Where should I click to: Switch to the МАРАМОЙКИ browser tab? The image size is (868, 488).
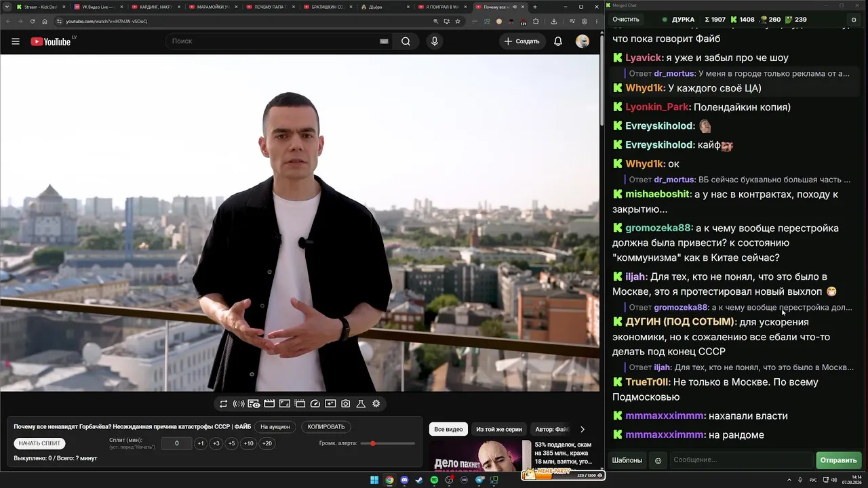coord(214,7)
